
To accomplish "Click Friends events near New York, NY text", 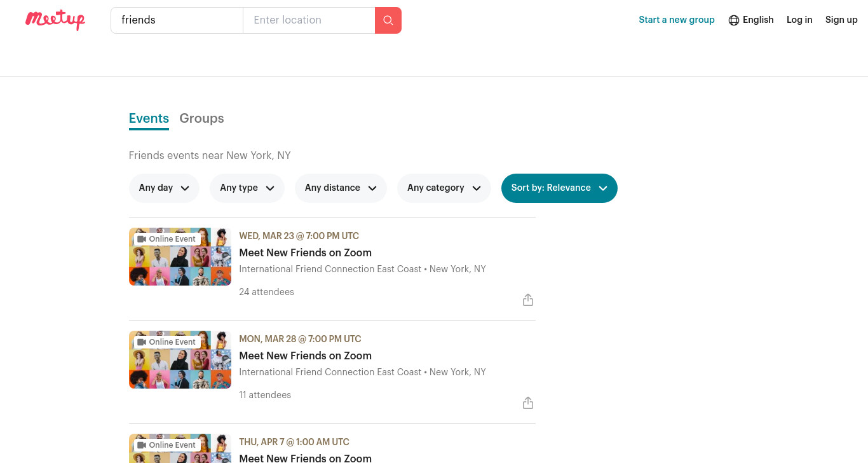I will coord(210,156).
